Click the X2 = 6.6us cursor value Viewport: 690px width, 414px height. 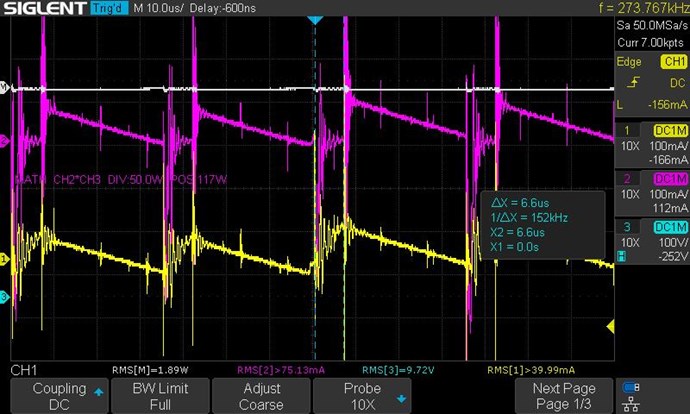tap(518, 232)
